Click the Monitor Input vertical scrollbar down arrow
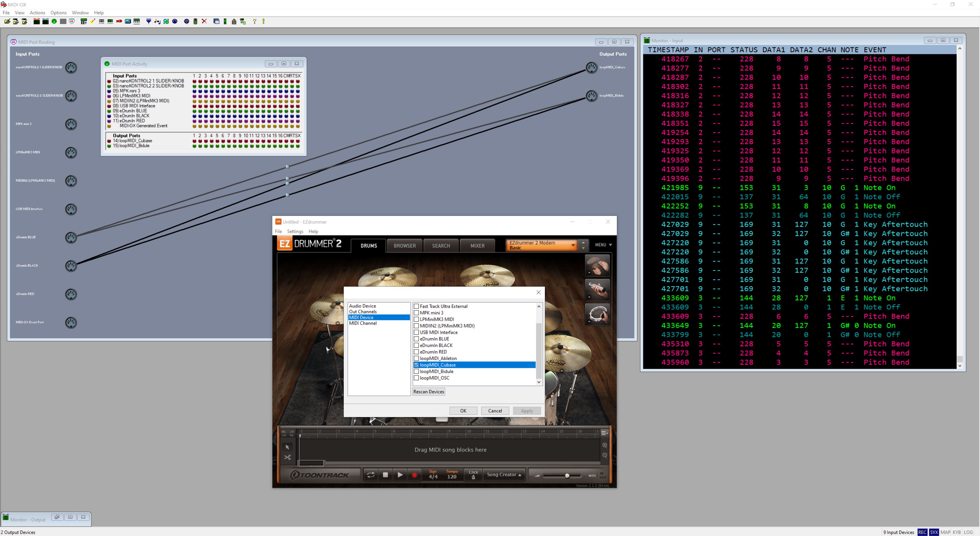The height and width of the screenshot is (536, 980). 960,366
